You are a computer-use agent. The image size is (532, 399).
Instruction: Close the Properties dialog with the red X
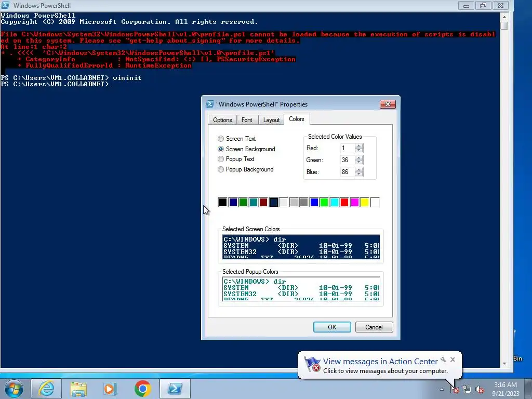[388, 104]
